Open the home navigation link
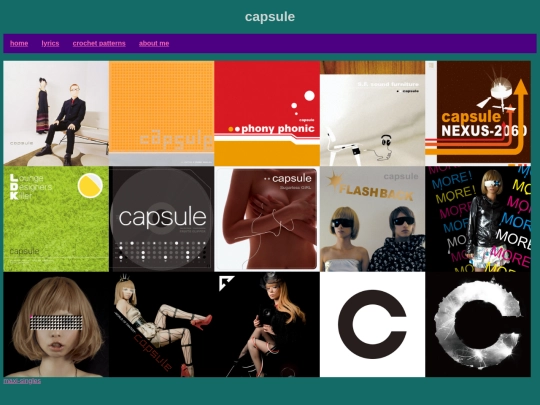 pos(19,43)
